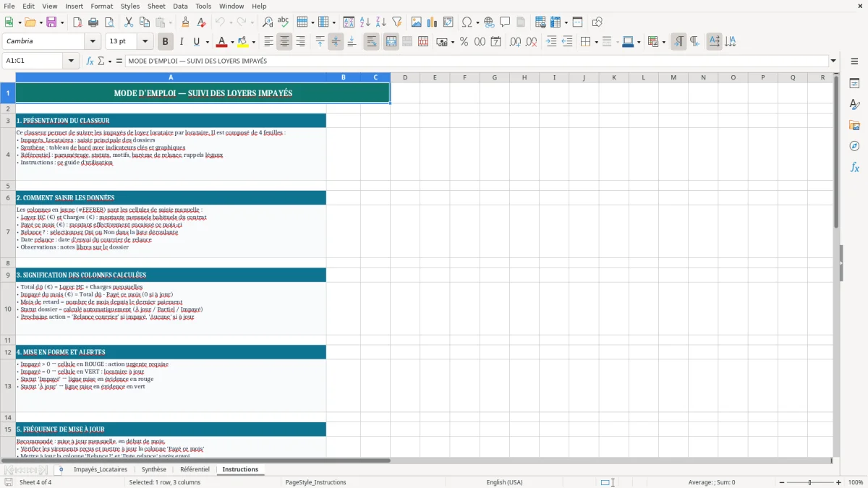
Task: Switch to the Synthèse sheet tab
Action: 154,469
